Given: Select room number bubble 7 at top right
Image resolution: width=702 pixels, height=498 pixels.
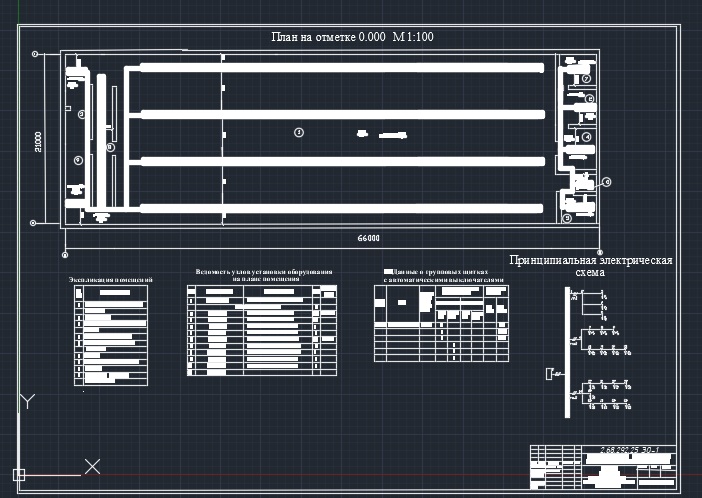Looking at the screenshot, I should pyautogui.click(x=587, y=78).
